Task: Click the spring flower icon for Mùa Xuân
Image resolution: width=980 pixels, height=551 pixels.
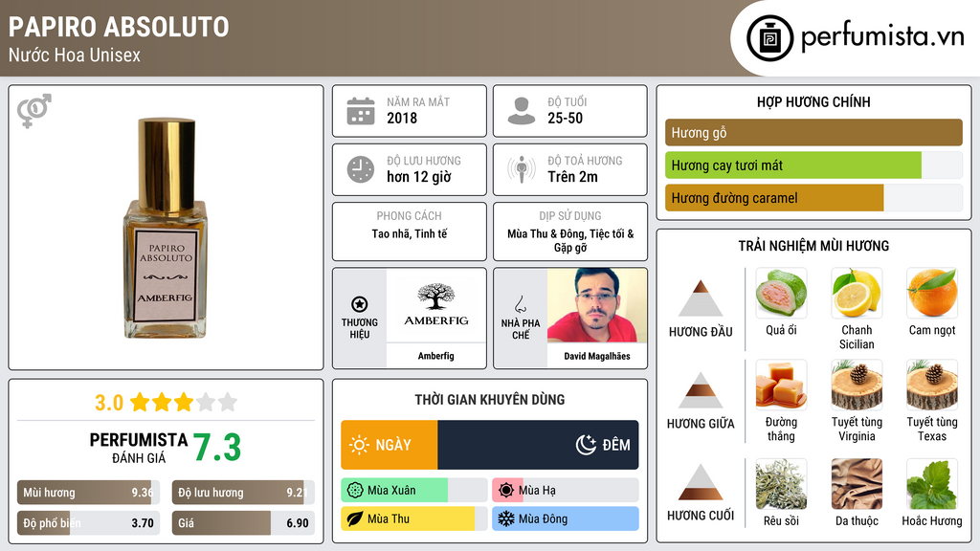Action: point(355,491)
